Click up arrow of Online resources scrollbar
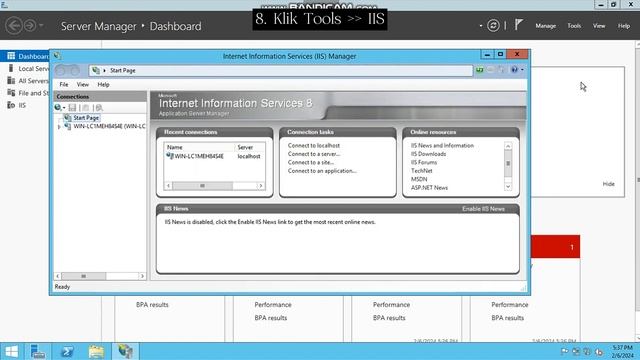 pyautogui.click(x=508, y=146)
